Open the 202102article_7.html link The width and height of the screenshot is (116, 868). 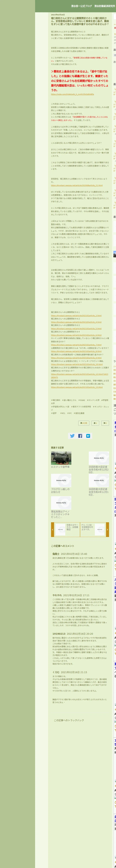coord(76,345)
